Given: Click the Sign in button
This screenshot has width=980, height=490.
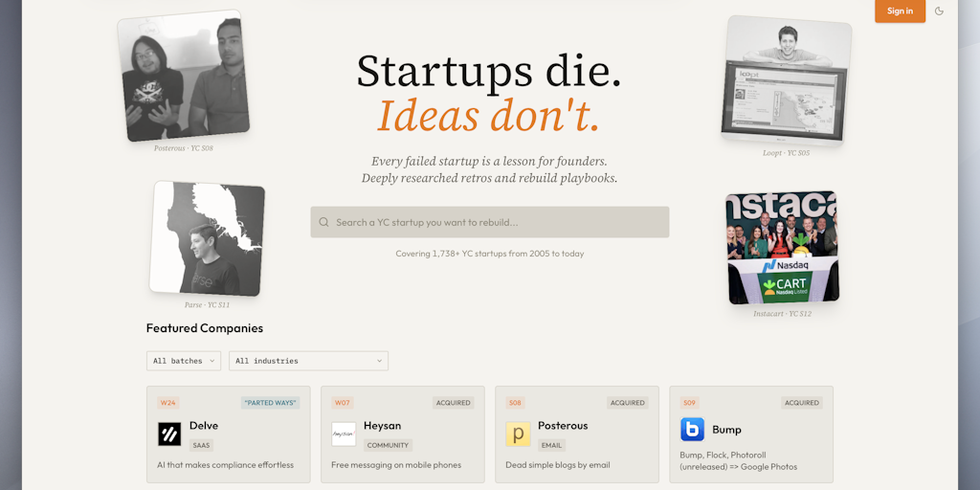Looking at the screenshot, I should pyautogui.click(x=900, y=11).
